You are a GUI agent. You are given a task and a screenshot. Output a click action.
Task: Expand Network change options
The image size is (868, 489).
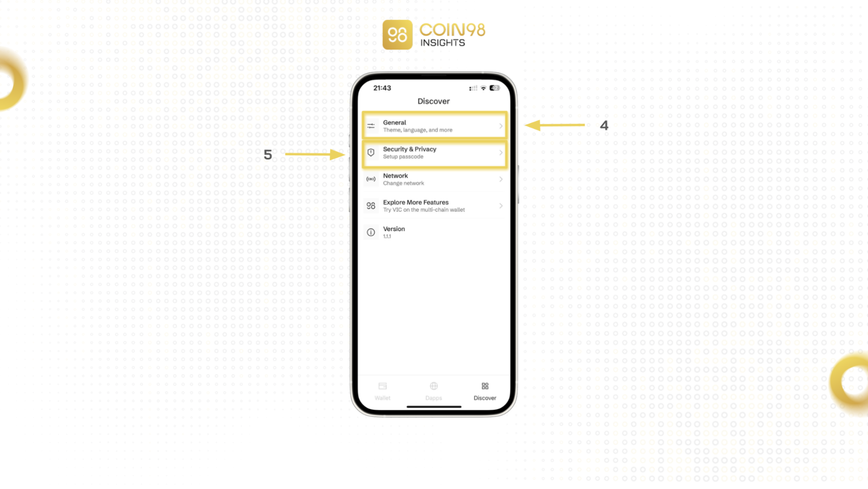pyautogui.click(x=434, y=179)
